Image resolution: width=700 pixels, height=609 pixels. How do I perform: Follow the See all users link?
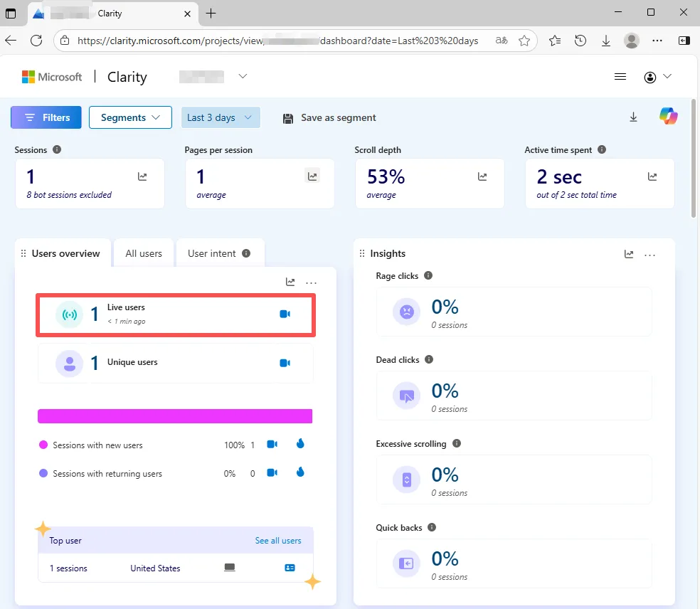[278, 541]
